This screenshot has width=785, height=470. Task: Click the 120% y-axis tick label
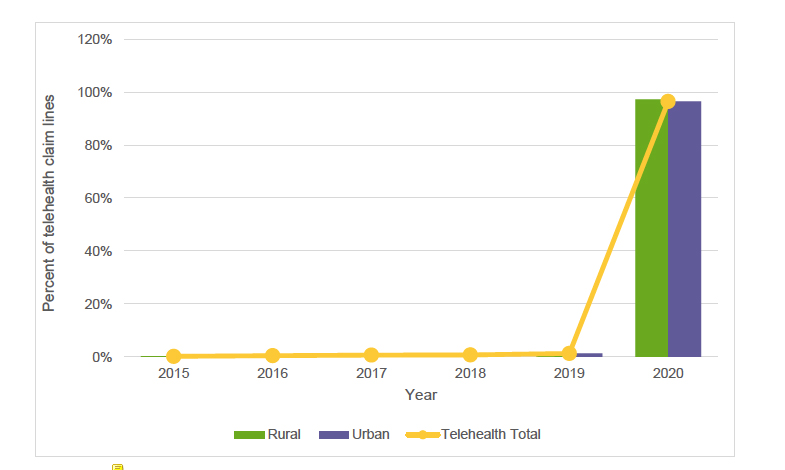95,39
